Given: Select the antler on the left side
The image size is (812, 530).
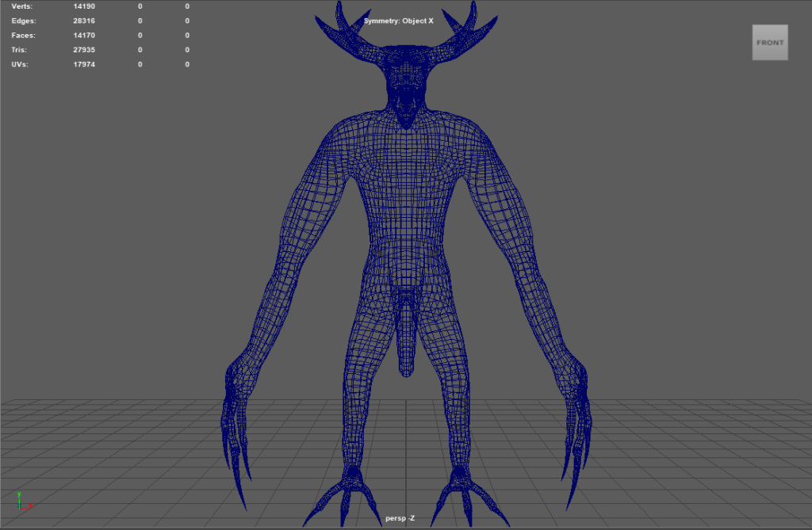Looking at the screenshot, I should (x=347, y=33).
